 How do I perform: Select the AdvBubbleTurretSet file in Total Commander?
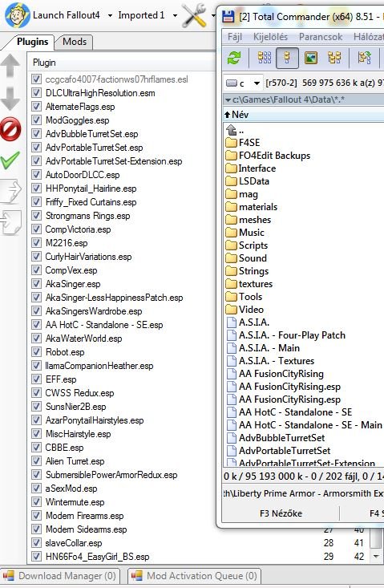coord(281,438)
